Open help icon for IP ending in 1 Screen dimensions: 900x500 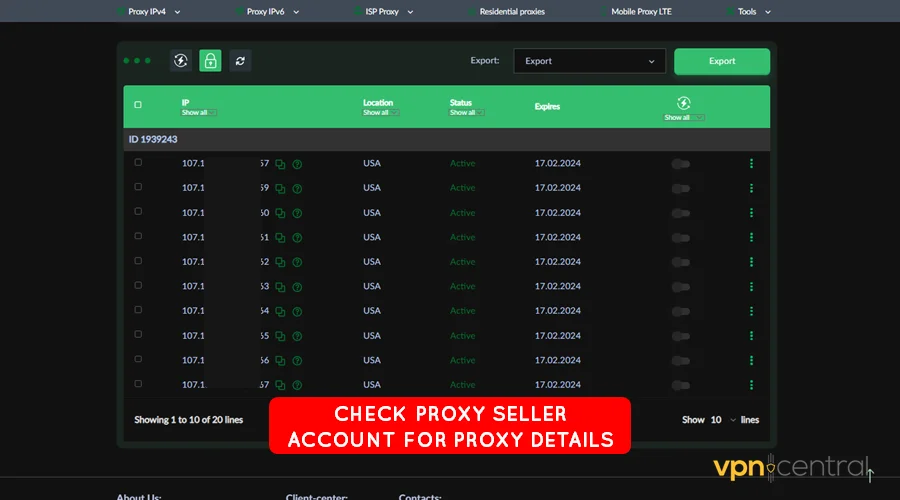pos(297,238)
